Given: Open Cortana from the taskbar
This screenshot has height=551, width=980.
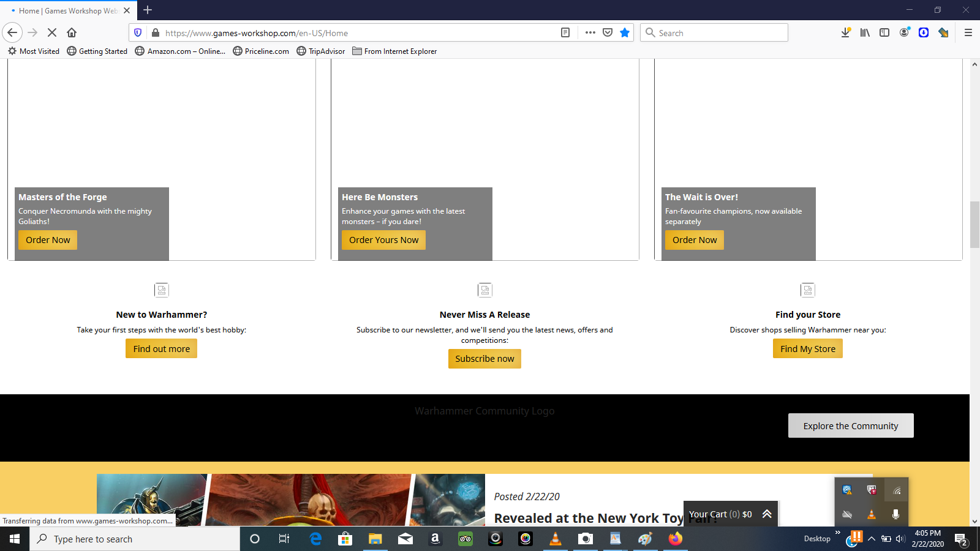Looking at the screenshot, I should click(x=255, y=539).
